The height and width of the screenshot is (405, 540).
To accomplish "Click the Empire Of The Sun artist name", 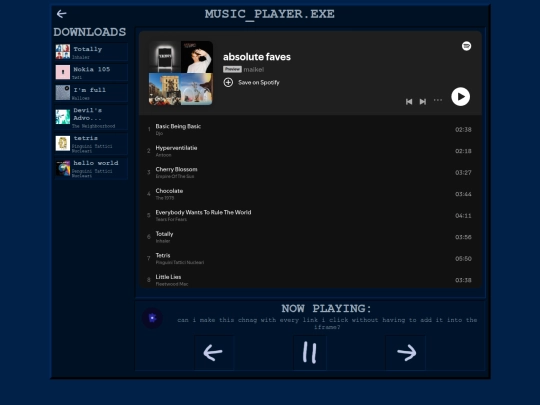I will (175, 176).
